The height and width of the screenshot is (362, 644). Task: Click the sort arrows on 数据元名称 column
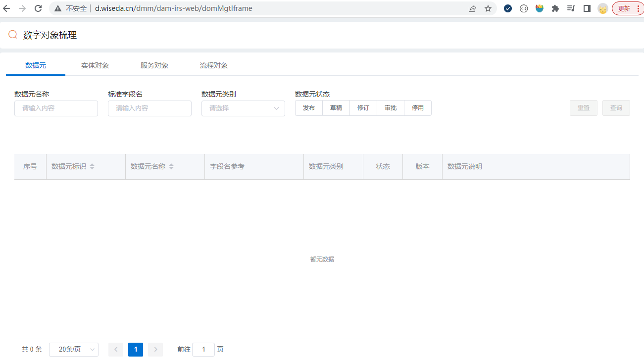171,166
